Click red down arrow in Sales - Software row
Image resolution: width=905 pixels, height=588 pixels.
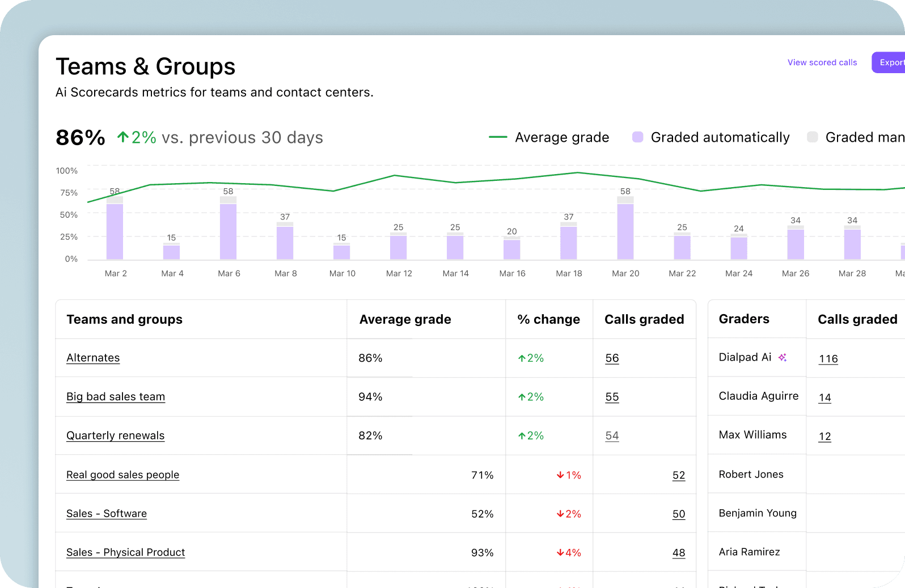pos(560,514)
